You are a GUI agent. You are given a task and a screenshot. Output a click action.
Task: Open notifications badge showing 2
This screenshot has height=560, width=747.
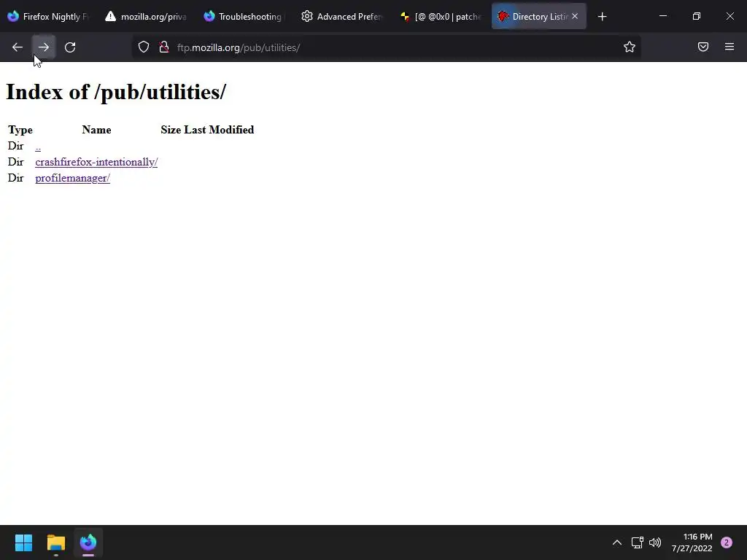pos(727,542)
